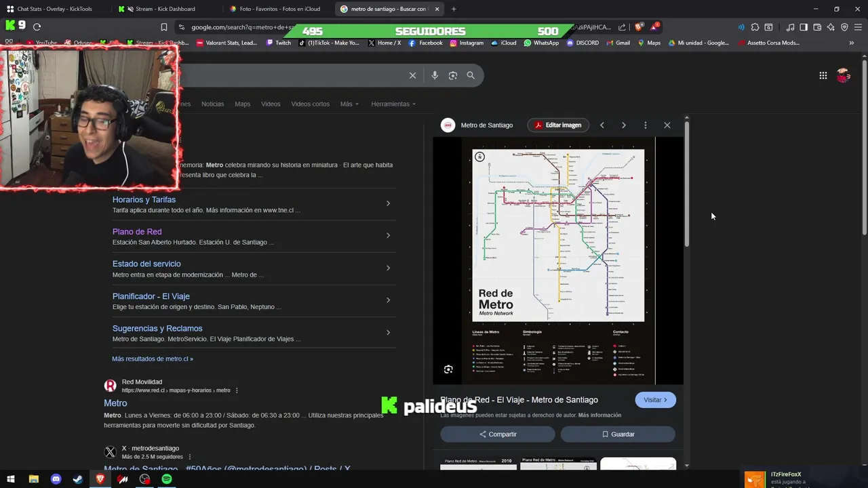Open Leo AI sparkle icon
The image size is (868, 488).
831,27
